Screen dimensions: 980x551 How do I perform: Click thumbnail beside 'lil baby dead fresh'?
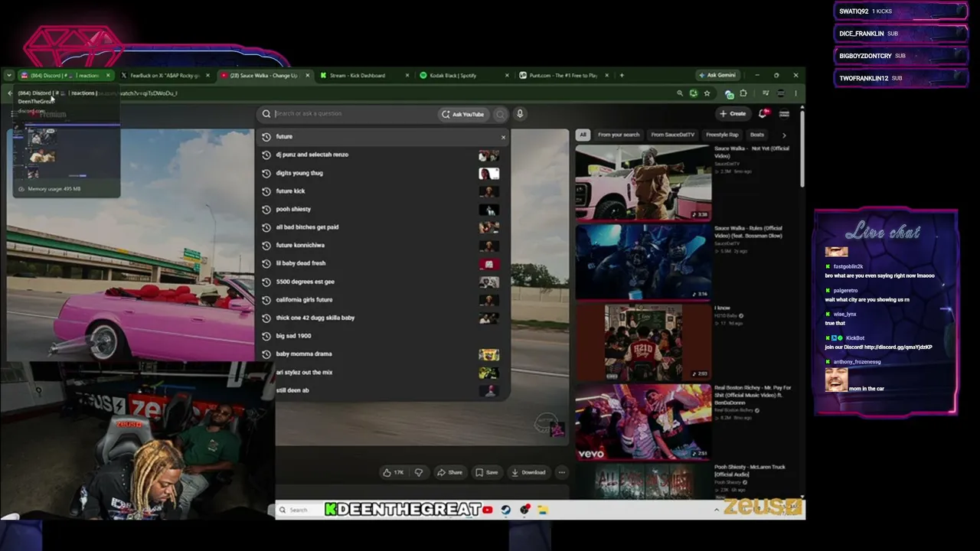click(488, 264)
